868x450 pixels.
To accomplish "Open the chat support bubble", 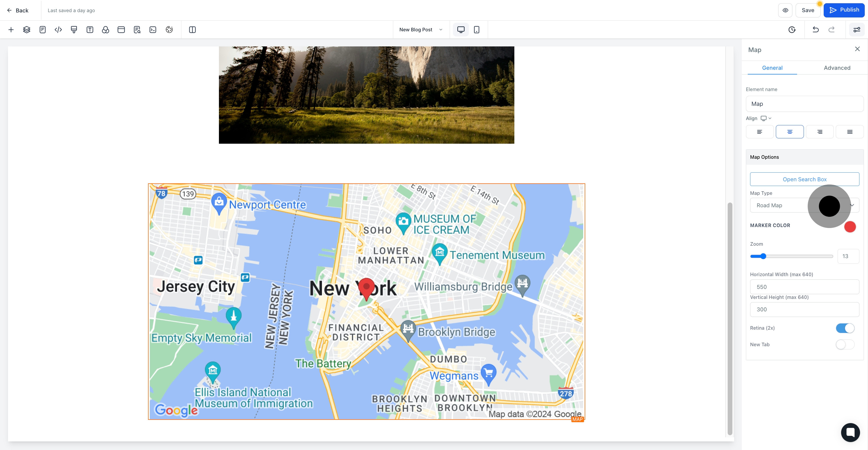I will (x=850, y=432).
